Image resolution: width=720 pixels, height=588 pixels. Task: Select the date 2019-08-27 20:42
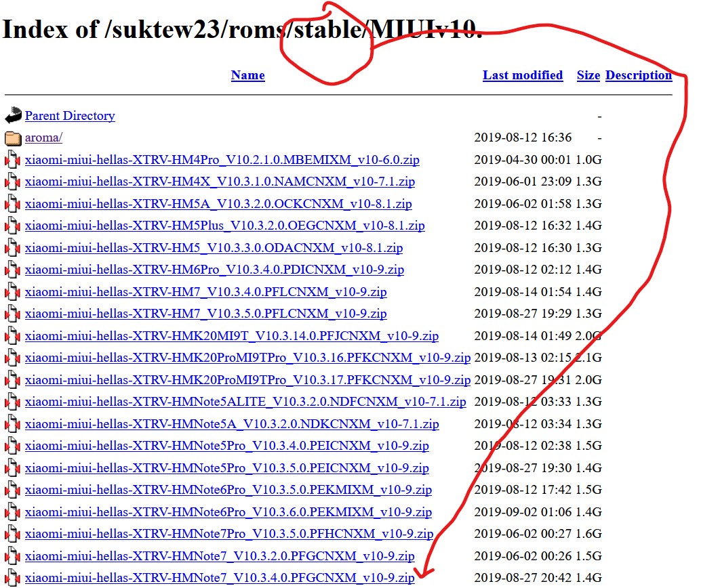[x=523, y=578]
